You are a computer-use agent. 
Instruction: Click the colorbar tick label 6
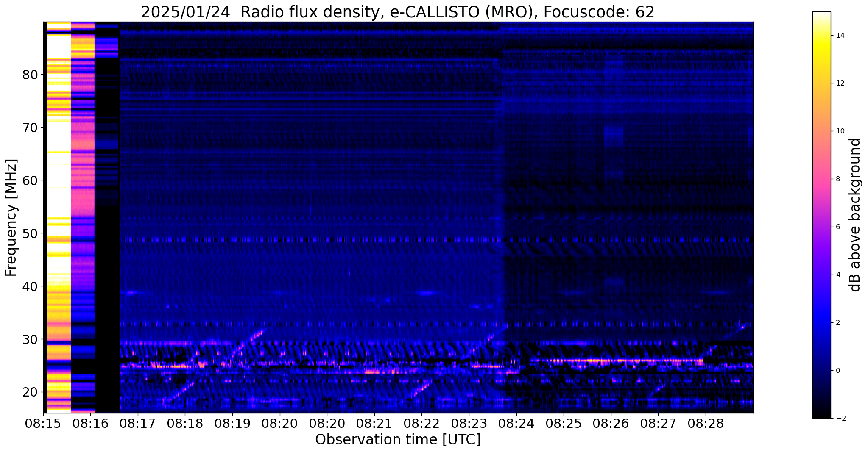click(x=837, y=227)
